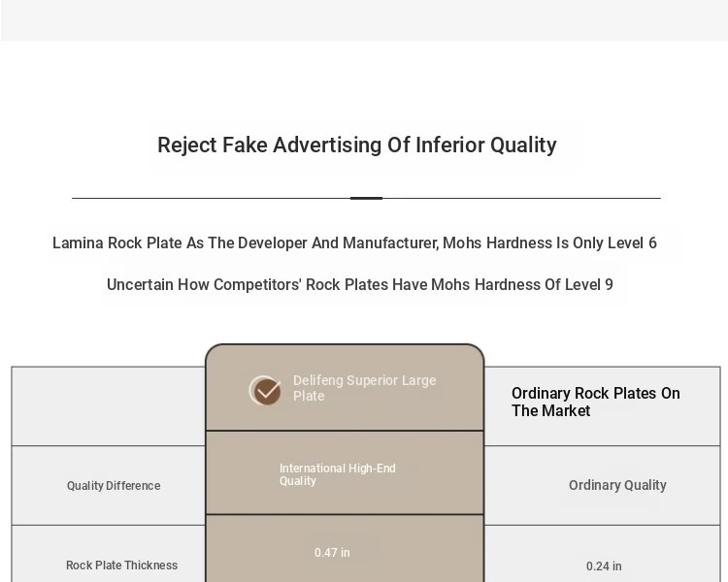Select the '0.47 in' thickness value

pos(332,553)
